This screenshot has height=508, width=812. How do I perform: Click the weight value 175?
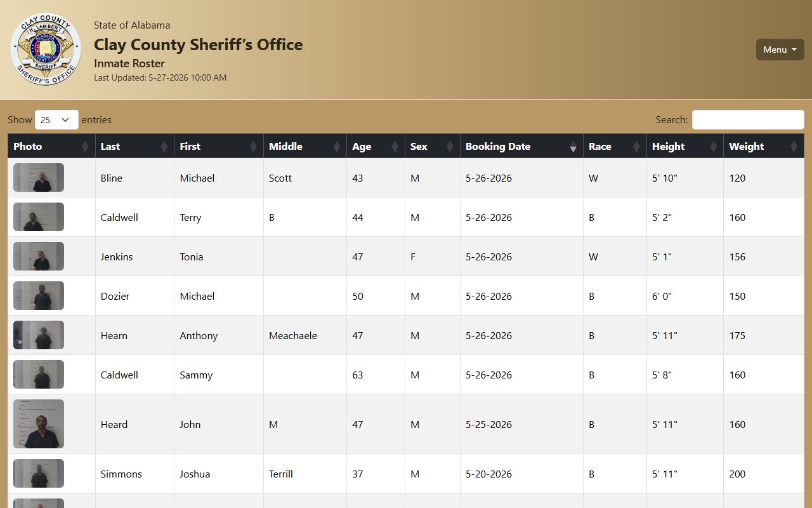[x=737, y=335]
